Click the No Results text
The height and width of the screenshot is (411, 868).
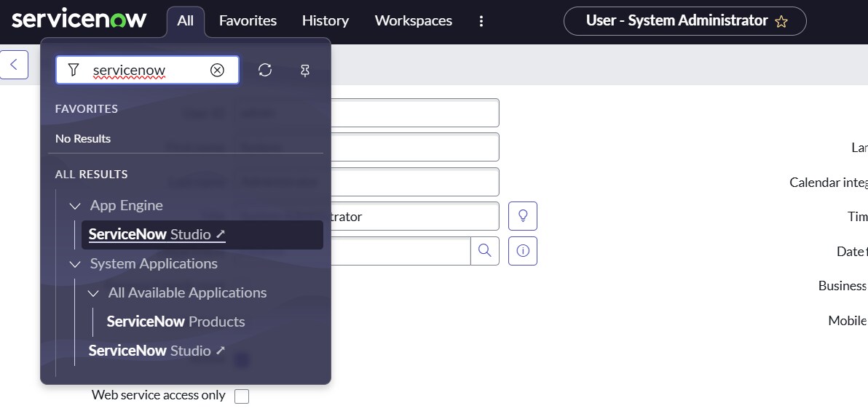click(83, 139)
